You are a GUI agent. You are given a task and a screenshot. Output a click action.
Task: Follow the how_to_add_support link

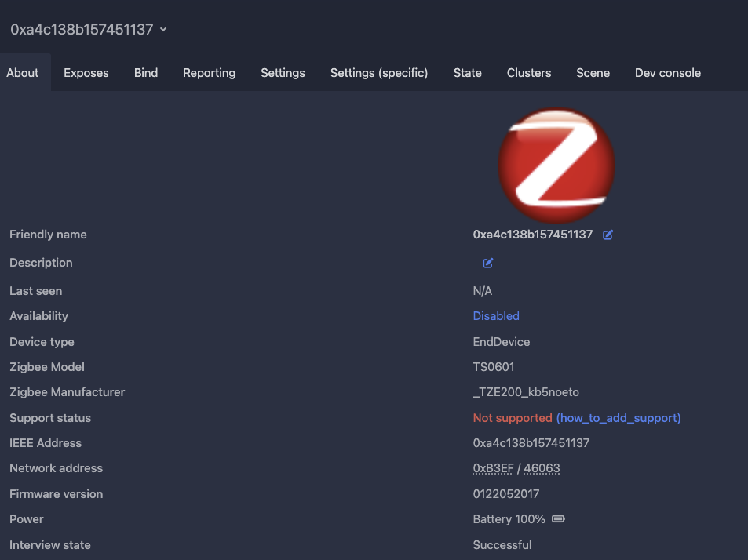pos(618,418)
